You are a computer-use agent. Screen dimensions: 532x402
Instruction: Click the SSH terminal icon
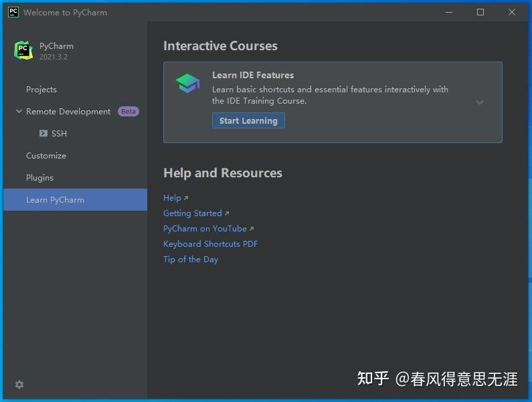[x=43, y=134]
